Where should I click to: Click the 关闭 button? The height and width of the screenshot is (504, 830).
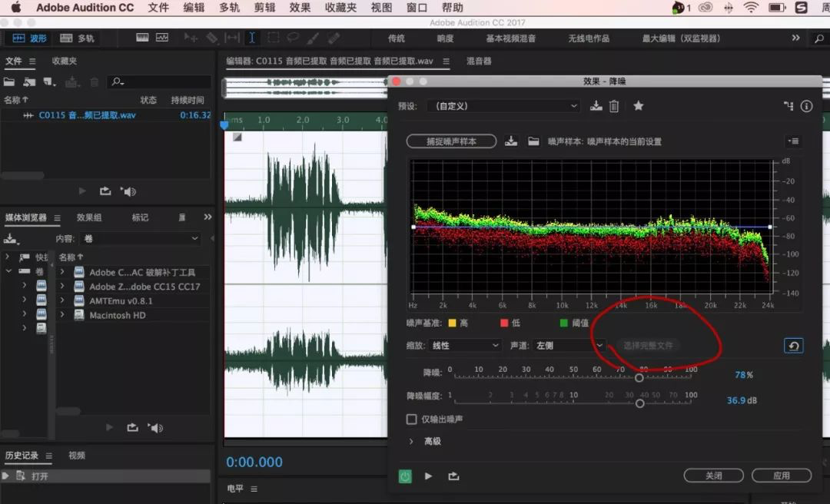click(x=713, y=476)
